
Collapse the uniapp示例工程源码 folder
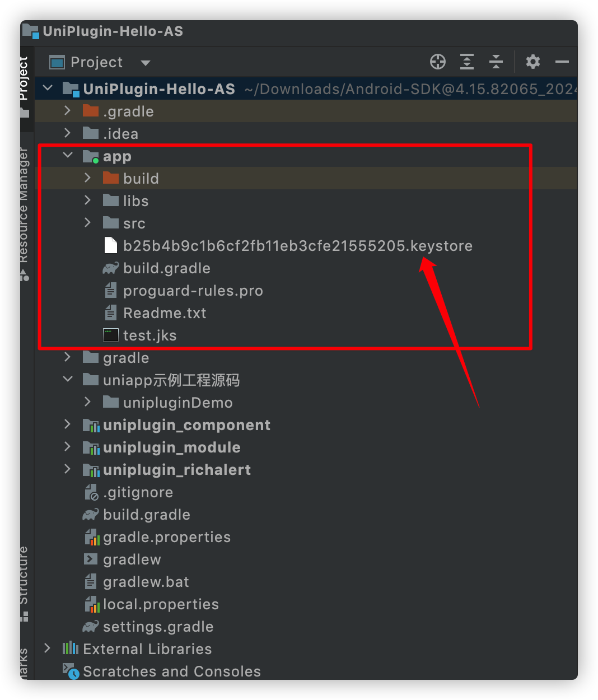[x=68, y=379]
